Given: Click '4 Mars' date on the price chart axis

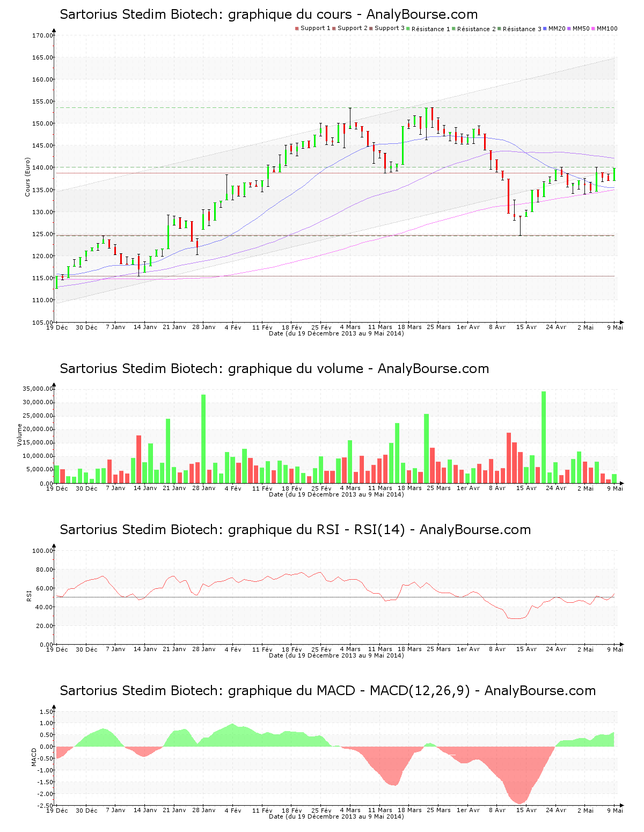Looking at the screenshot, I should pyautogui.click(x=350, y=327).
